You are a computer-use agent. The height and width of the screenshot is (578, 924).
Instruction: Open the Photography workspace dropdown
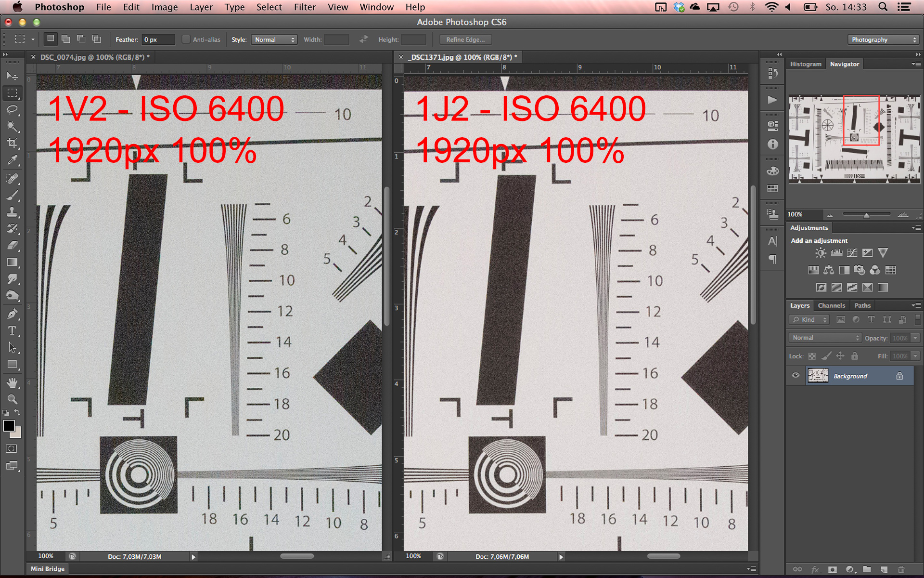883,39
